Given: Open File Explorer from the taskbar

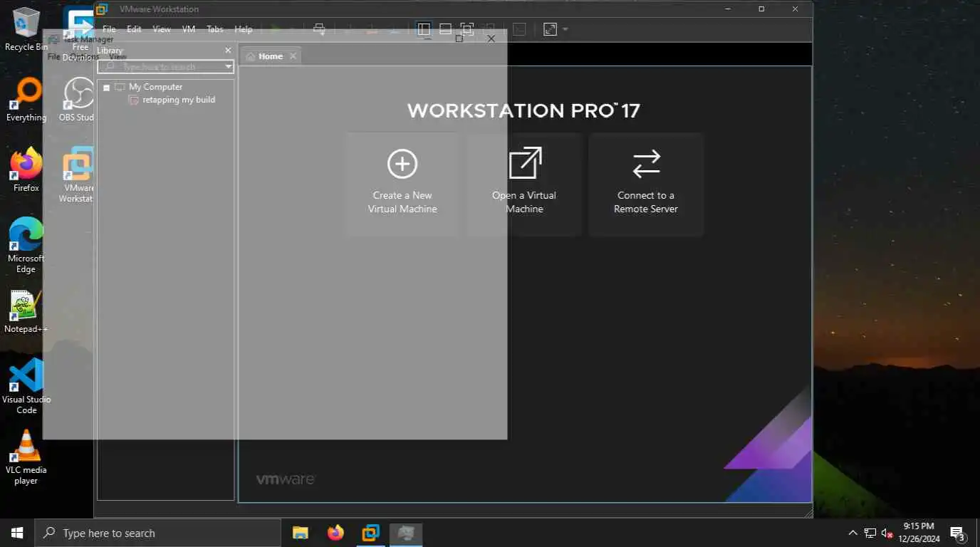Looking at the screenshot, I should [301, 533].
